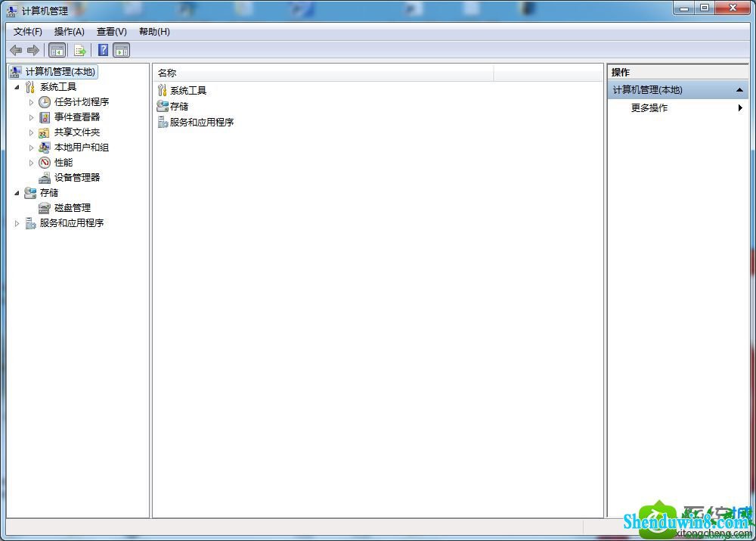Screen dimensions: 756x541
Task: Select 存储 text in center list
Action: click(x=179, y=106)
